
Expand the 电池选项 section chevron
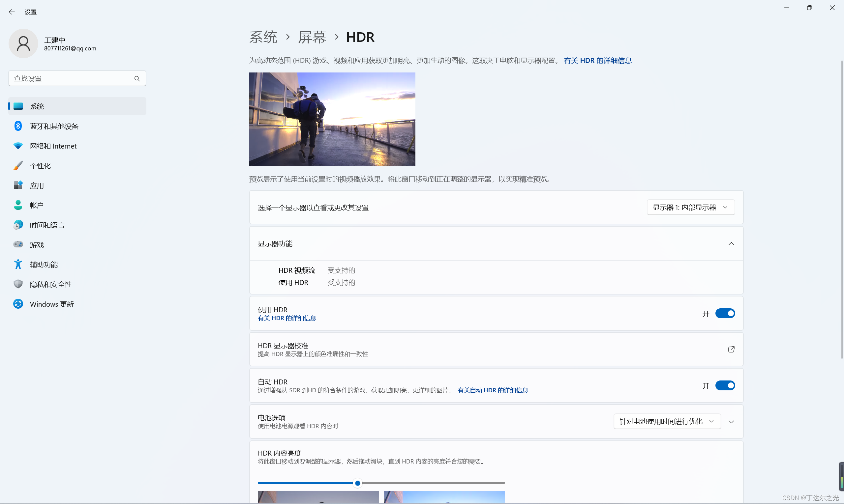(x=732, y=422)
